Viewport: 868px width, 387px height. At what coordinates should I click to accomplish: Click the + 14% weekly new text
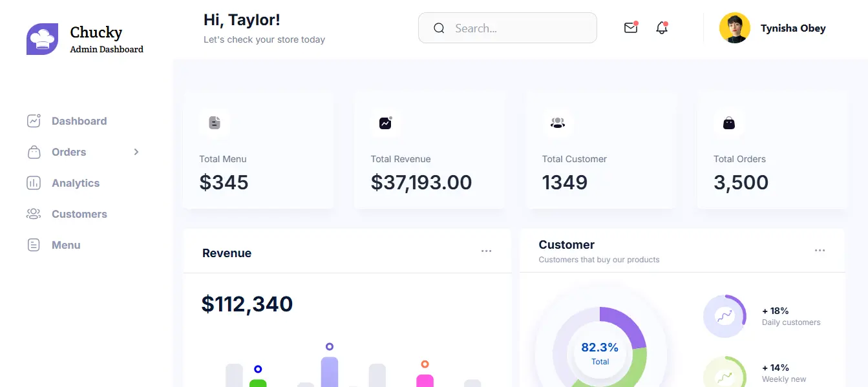point(776,368)
